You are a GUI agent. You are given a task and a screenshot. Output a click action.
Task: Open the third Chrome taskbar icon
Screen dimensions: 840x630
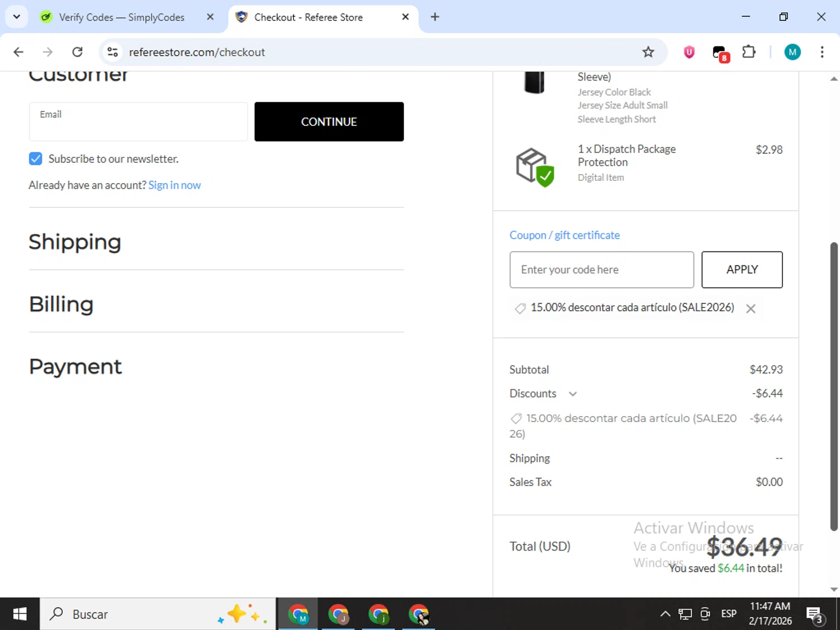click(379, 614)
